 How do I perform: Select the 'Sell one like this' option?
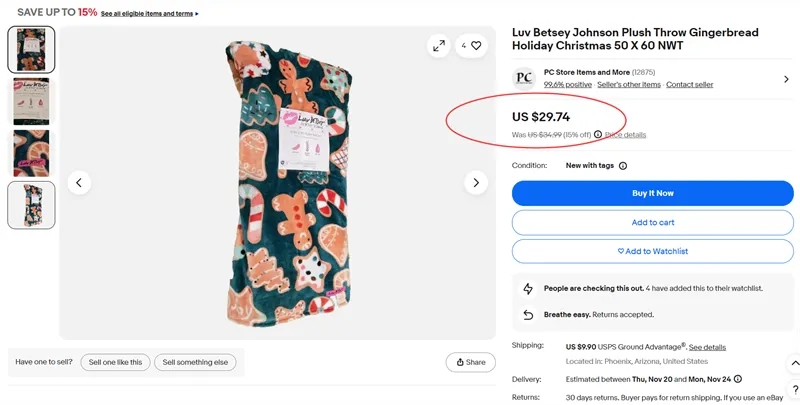tap(115, 362)
